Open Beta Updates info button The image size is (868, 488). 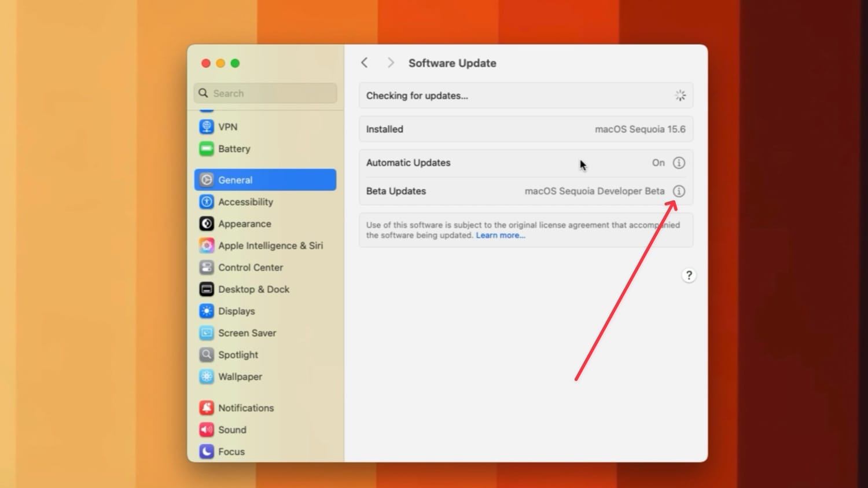tap(679, 191)
